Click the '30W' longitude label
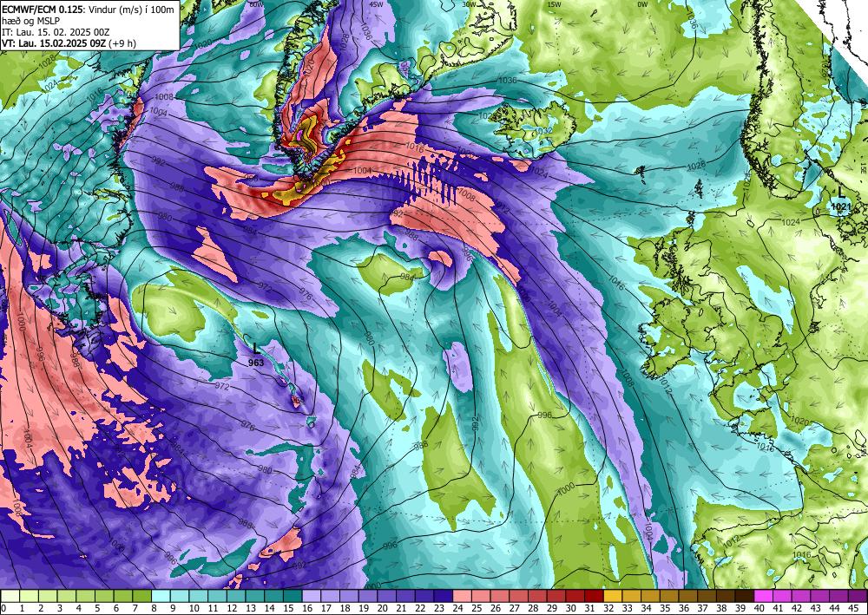This screenshot has width=868, height=615. (x=469, y=4)
